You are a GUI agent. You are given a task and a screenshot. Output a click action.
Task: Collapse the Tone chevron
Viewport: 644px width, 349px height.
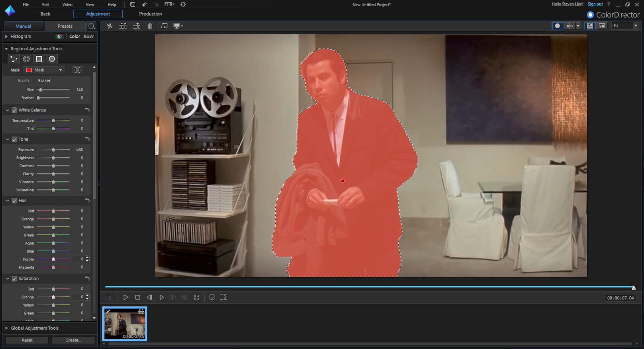[x=7, y=139]
